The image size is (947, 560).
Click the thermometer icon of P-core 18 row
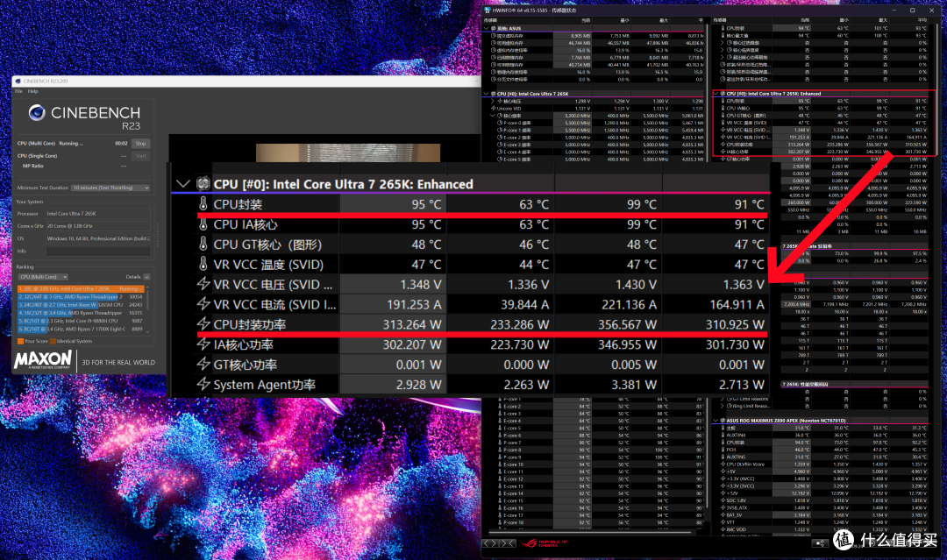click(x=500, y=522)
